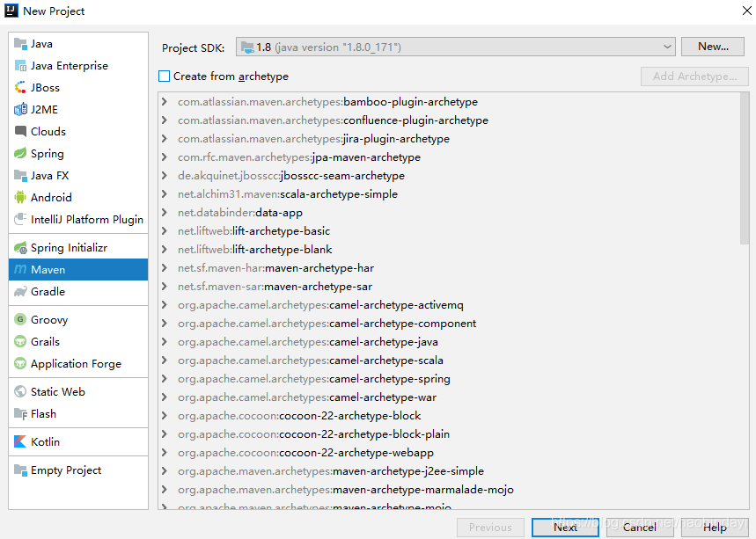Expand jira-plugin-archetype node
This screenshot has height=539, width=756.
[x=165, y=139]
